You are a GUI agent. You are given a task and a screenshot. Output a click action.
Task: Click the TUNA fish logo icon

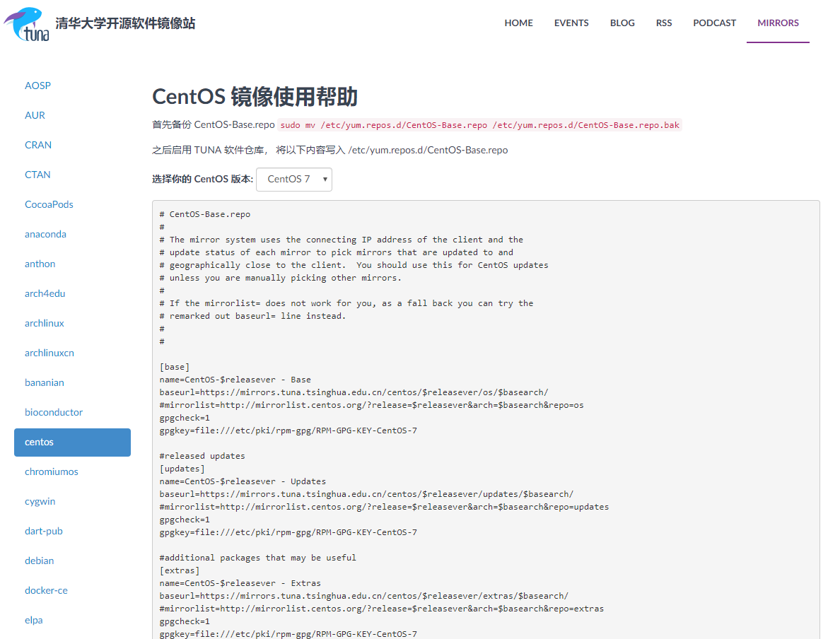pos(26,24)
